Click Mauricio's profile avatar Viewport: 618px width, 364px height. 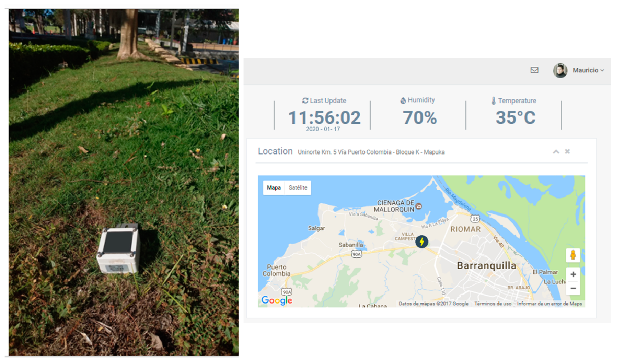point(560,70)
